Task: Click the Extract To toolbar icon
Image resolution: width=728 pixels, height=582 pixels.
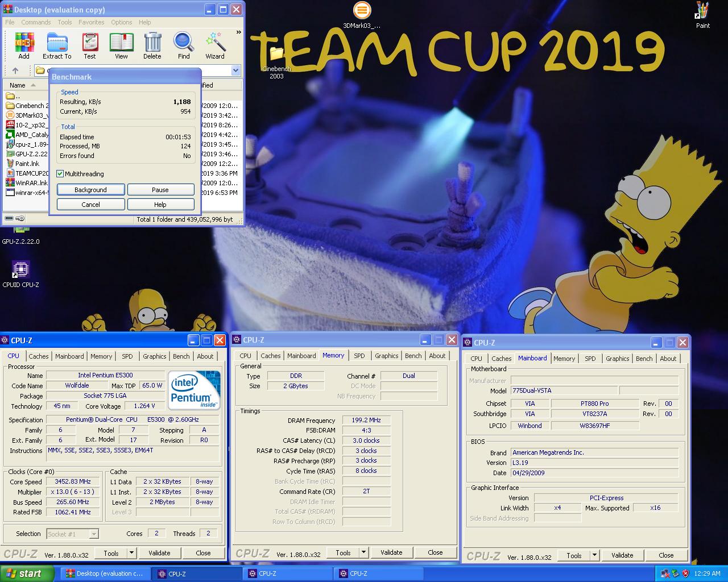Action: pyautogui.click(x=57, y=45)
